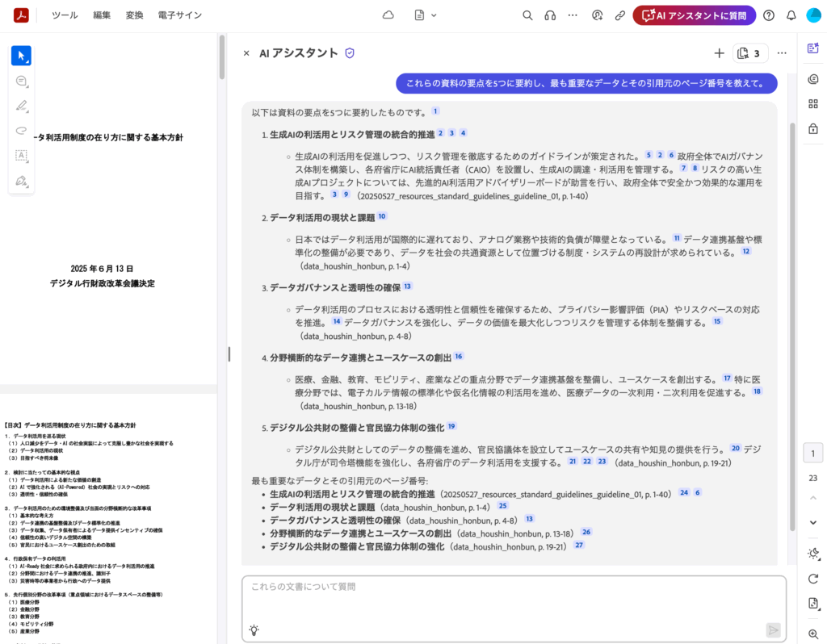Screen dimensions: 827x644
Task: Click the AI アシスタントに質問 button
Action: click(694, 15)
